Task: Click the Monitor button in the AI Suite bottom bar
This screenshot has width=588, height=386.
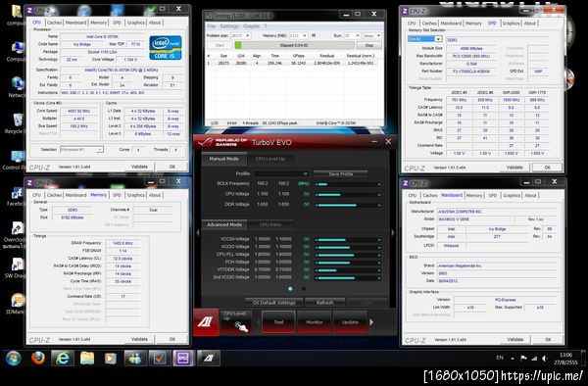Action: click(315, 322)
